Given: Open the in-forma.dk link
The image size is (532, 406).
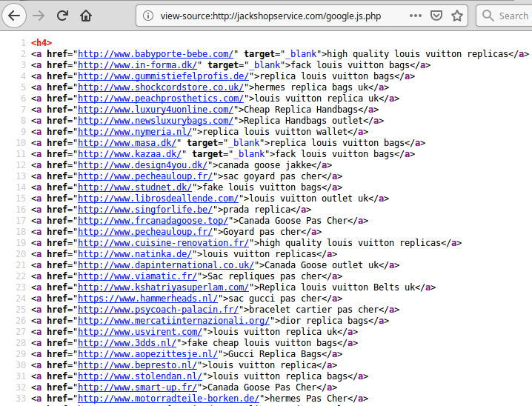Looking at the screenshot, I should [137, 65].
